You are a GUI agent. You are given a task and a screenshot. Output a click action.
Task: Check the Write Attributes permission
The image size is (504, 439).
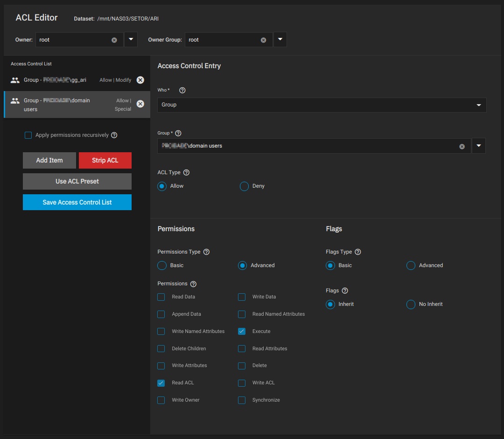pos(161,366)
